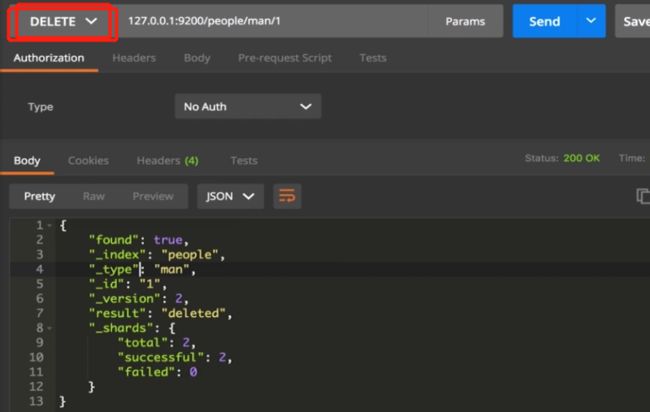Viewport: 650px width, 412px height.
Task: Switch to the Authorization tab
Action: pos(49,58)
